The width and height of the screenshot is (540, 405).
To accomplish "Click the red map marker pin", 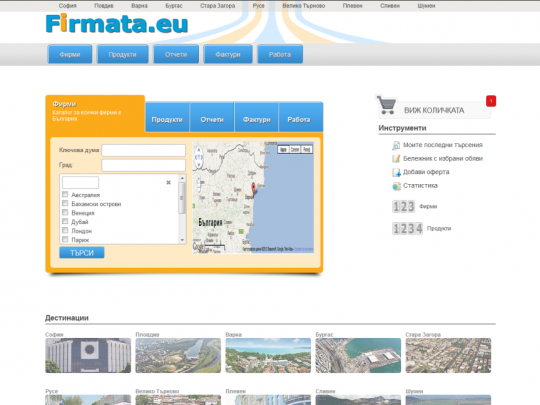I will pyautogui.click(x=254, y=189).
